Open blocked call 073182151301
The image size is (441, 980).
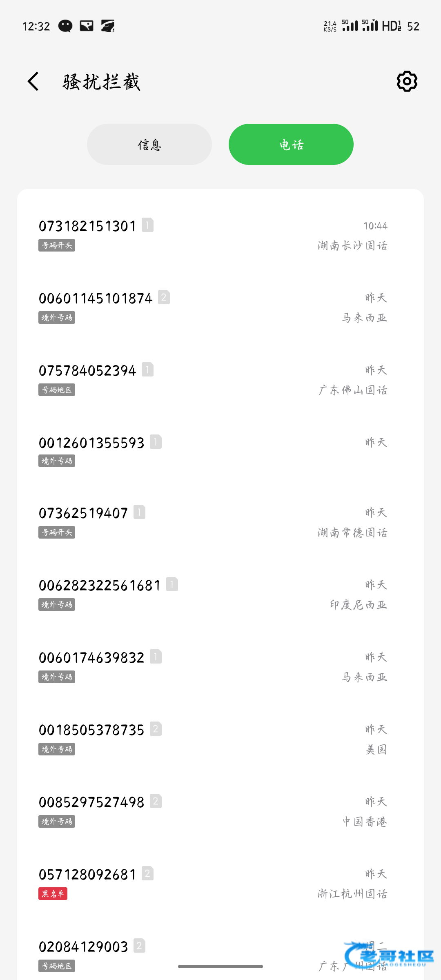[87, 226]
